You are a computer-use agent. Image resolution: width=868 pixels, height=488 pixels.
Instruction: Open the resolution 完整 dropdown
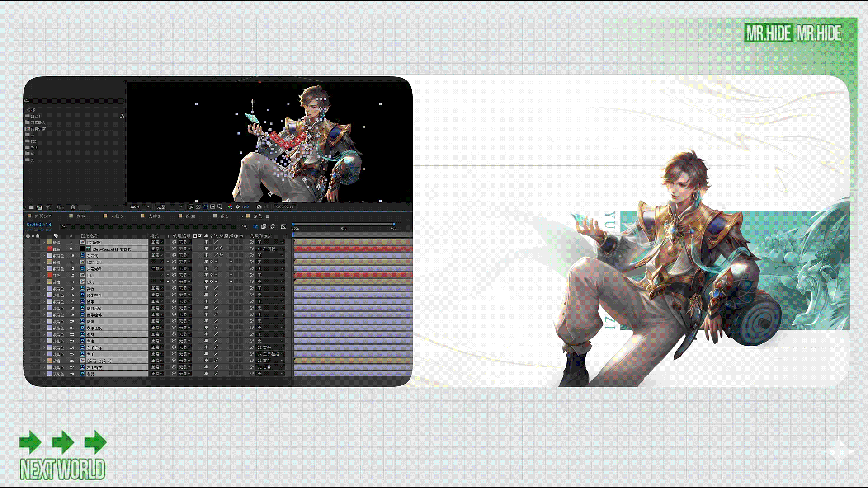169,206
